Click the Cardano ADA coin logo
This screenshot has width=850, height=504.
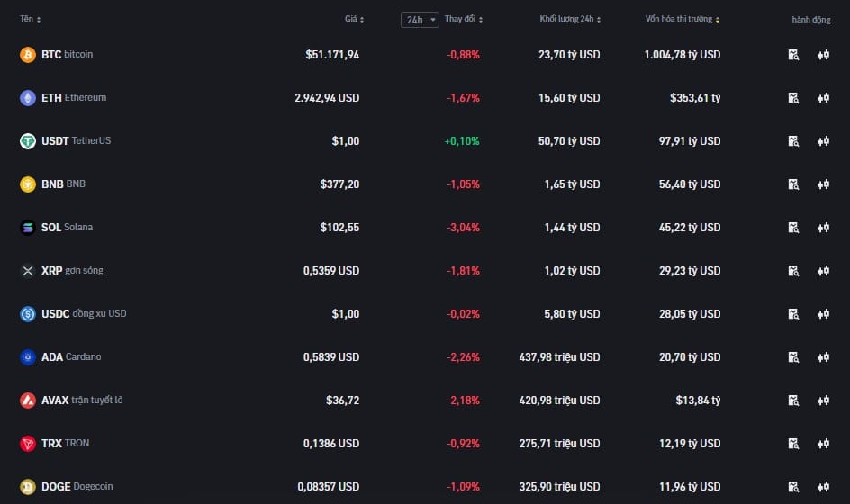(28, 357)
